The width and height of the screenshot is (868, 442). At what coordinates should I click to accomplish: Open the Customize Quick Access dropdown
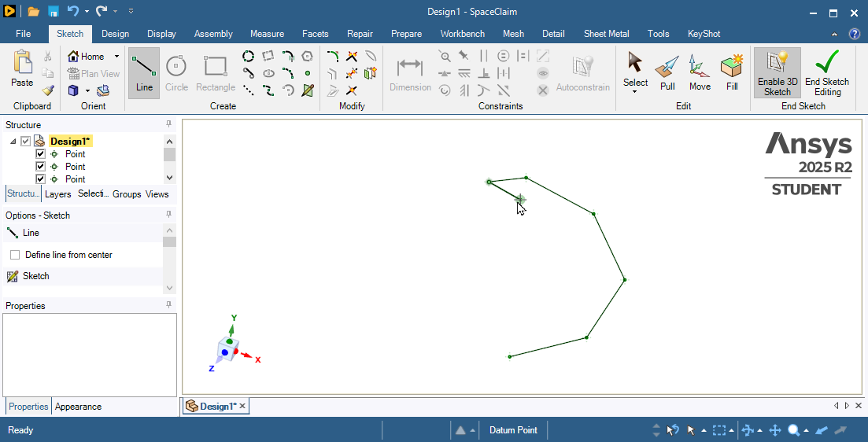131,11
